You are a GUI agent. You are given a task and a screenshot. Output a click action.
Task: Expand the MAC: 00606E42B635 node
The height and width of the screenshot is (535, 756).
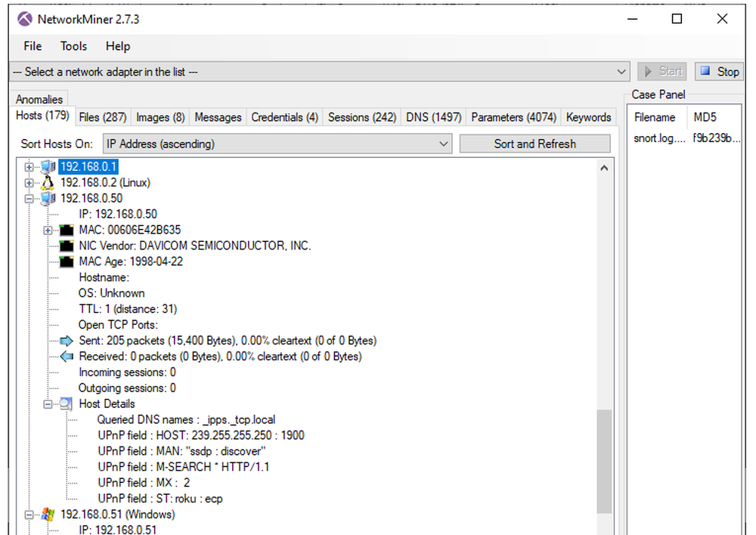pos(48,230)
